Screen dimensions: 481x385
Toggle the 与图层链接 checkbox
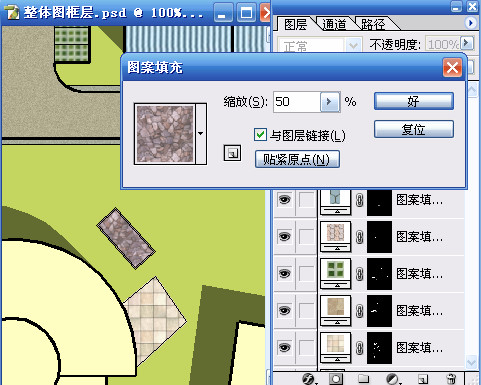tap(260, 135)
